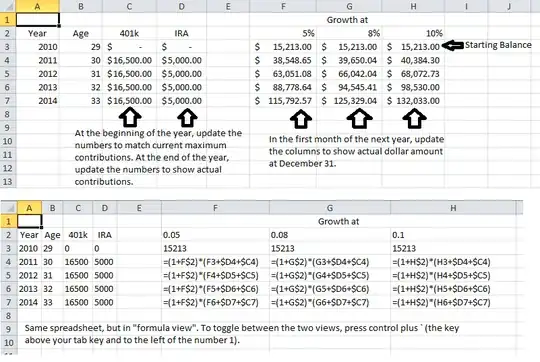The image size is (540, 362).
Task: Click the Starting Balance label
Action: 498,45
